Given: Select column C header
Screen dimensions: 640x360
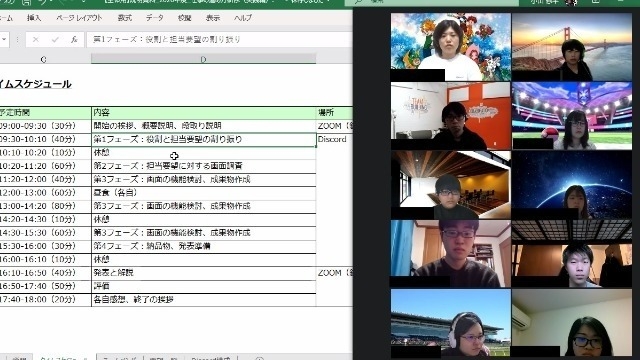Looking at the screenshot, I should [45, 60].
